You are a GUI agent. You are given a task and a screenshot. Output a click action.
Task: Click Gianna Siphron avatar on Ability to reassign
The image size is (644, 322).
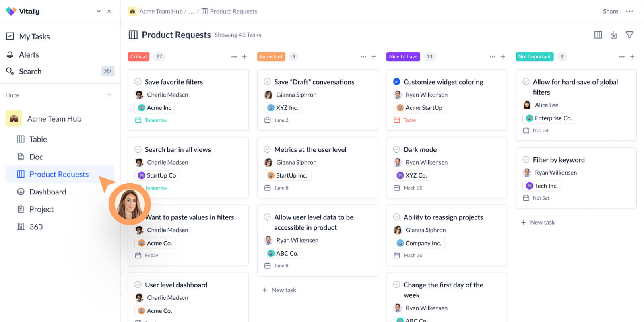pyautogui.click(x=398, y=230)
